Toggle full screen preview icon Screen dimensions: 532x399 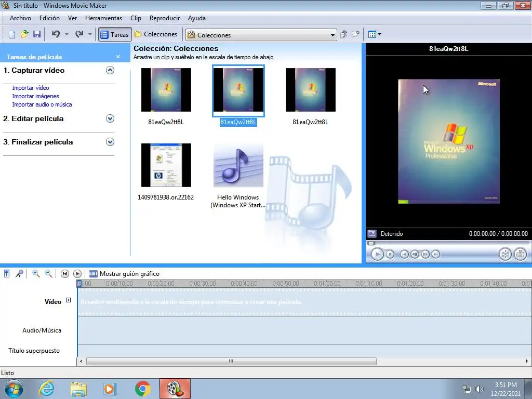[x=372, y=234]
